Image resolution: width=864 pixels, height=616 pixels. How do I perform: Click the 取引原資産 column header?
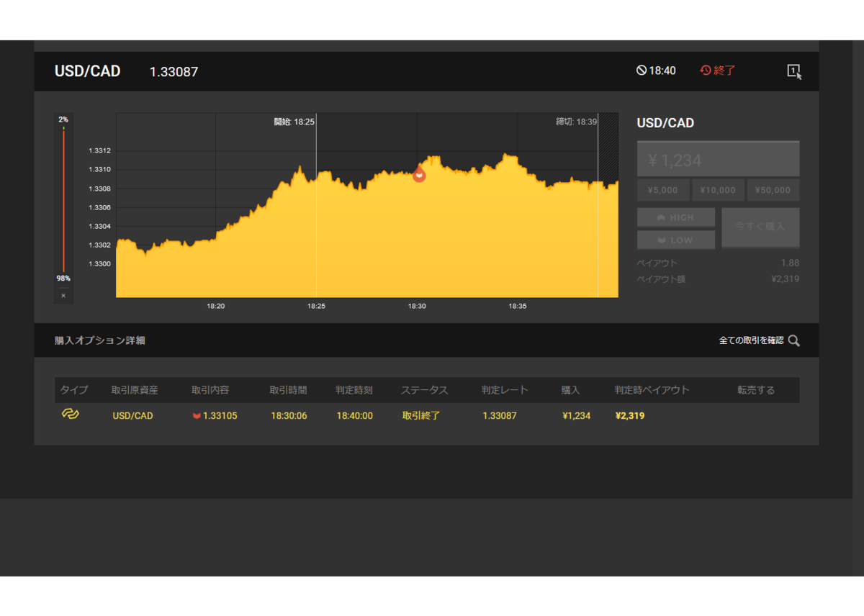click(x=135, y=390)
